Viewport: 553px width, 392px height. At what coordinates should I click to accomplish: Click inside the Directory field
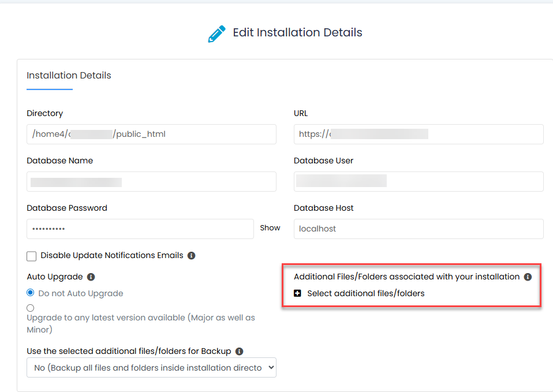[x=151, y=134]
